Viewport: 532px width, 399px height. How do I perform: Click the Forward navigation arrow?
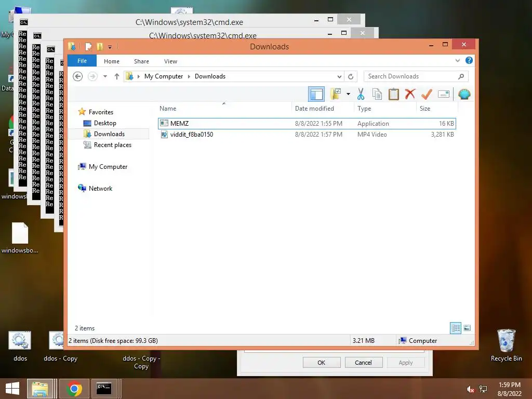pyautogui.click(x=92, y=76)
